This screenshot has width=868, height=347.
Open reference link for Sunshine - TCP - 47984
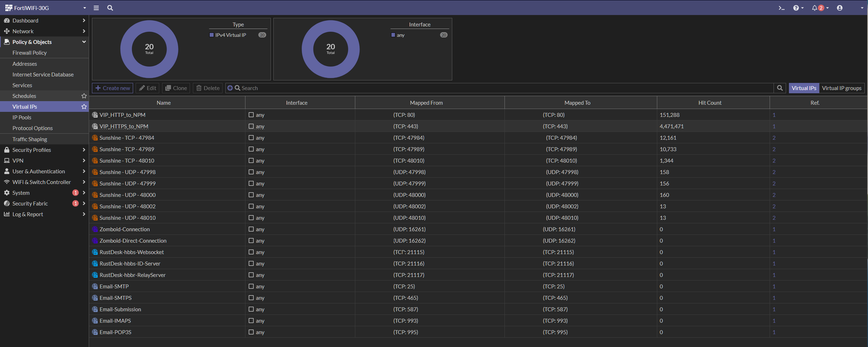(x=774, y=138)
